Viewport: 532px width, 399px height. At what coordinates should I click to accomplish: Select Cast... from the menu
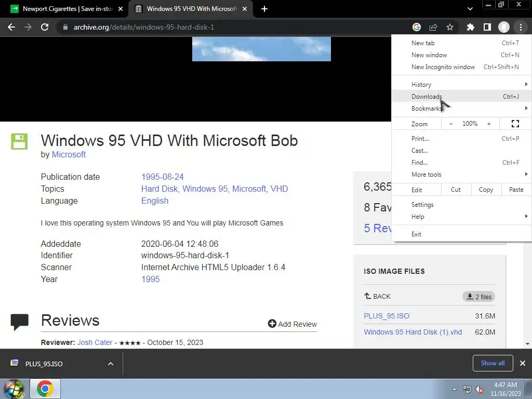coord(461,150)
